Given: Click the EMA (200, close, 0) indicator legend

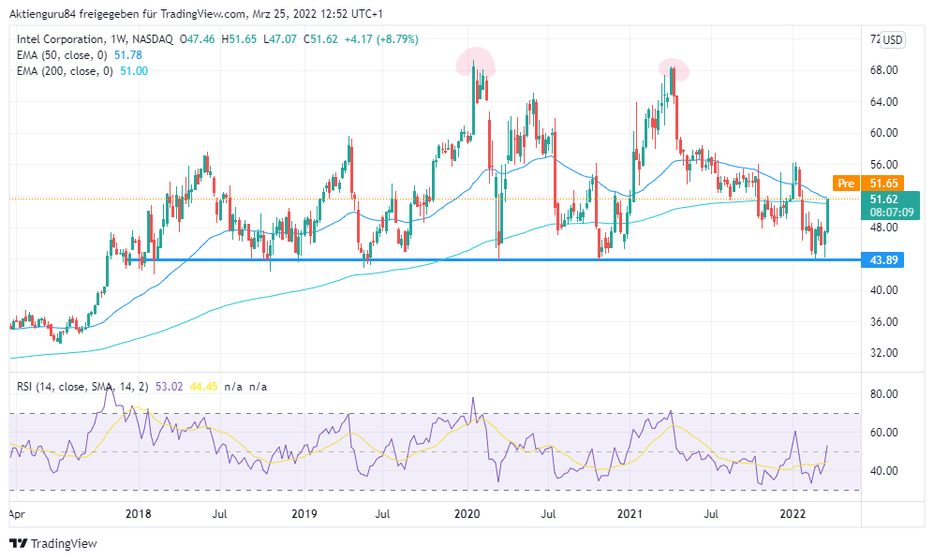Looking at the screenshot, I should pyautogui.click(x=65, y=71).
